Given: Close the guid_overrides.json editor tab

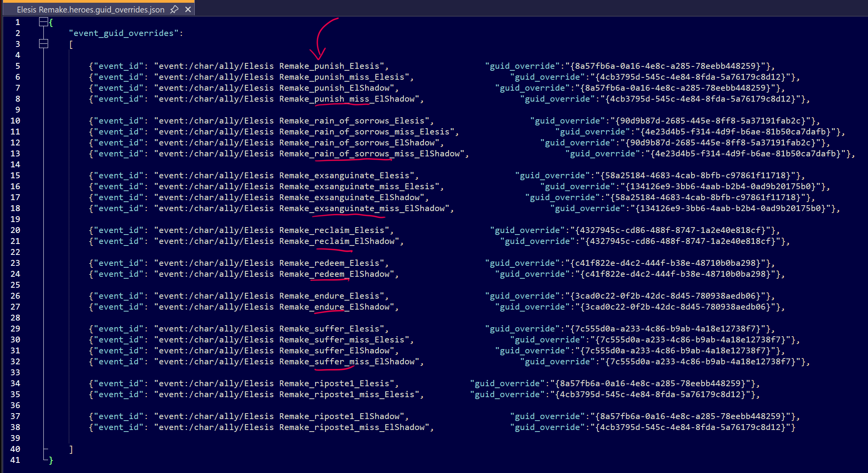Looking at the screenshot, I should [188, 9].
